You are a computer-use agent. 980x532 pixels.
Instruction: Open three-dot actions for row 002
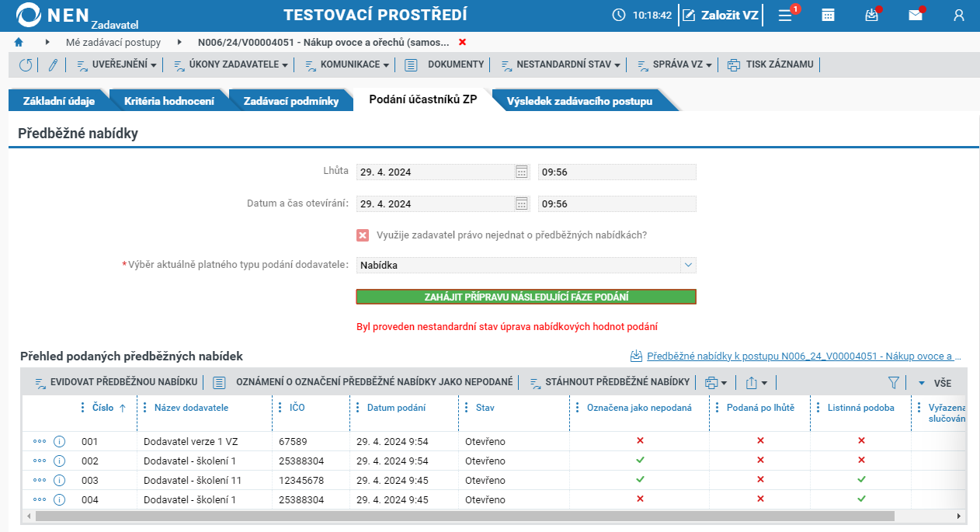click(x=40, y=461)
